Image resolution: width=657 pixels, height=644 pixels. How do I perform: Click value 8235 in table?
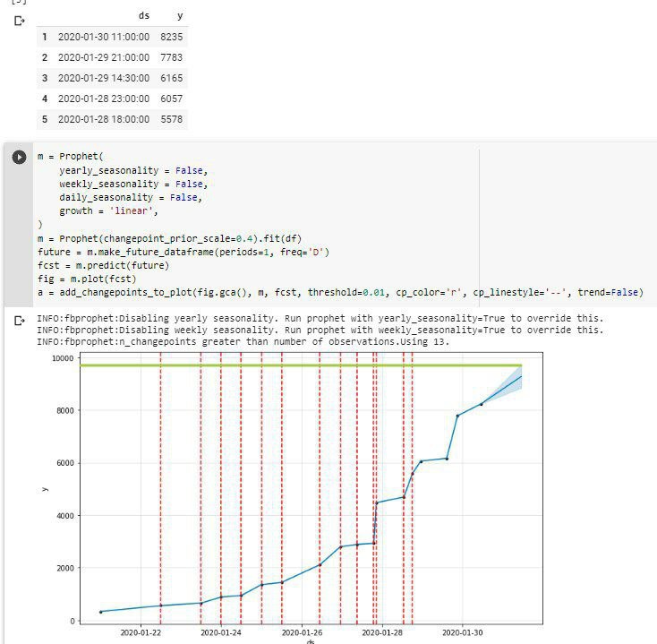(171, 37)
